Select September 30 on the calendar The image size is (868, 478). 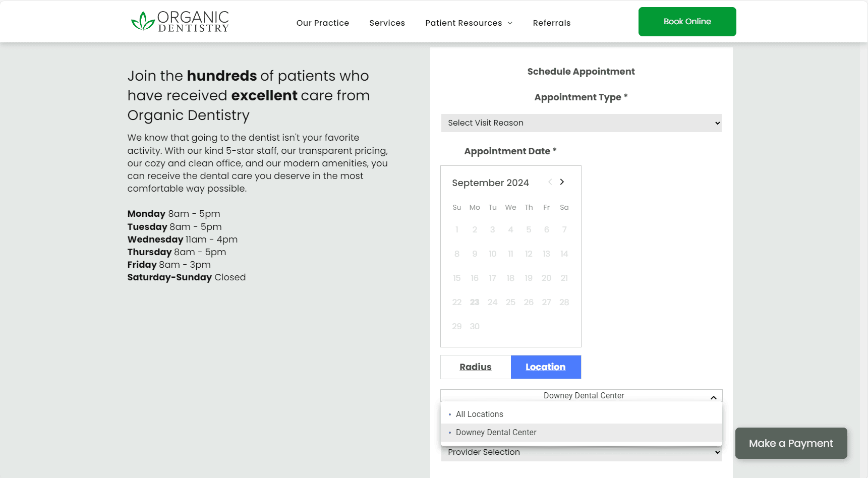tap(475, 326)
